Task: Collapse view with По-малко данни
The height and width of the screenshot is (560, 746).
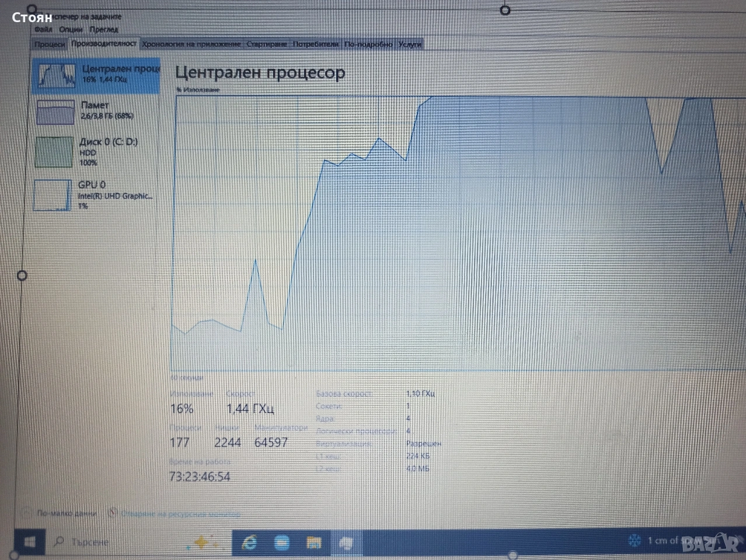Action: (65, 513)
